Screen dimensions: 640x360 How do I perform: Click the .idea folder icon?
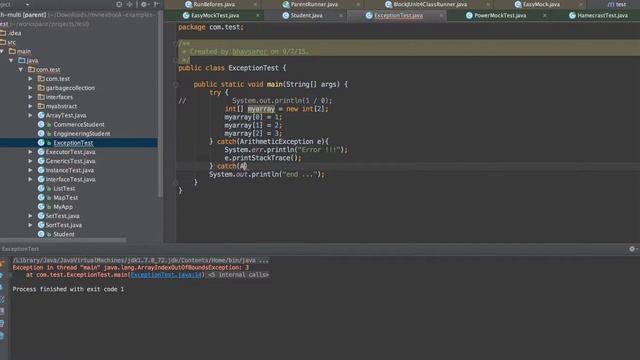[3, 33]
